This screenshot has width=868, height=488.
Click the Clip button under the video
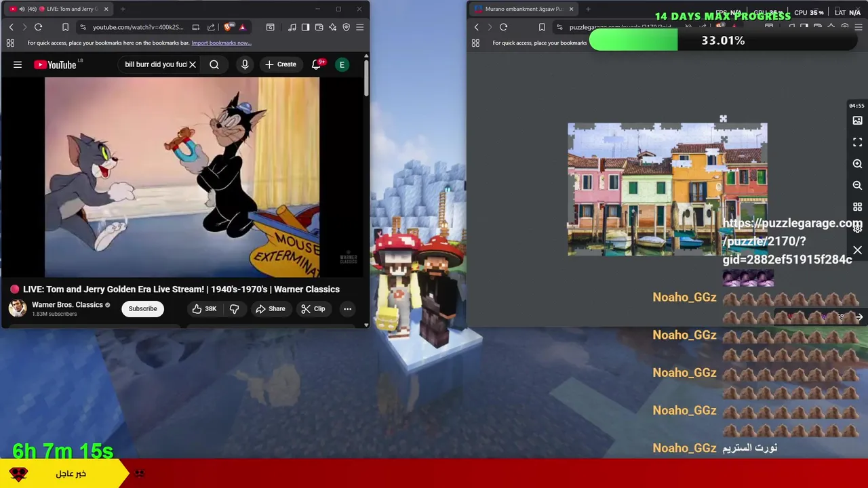[x=313, y=308]
